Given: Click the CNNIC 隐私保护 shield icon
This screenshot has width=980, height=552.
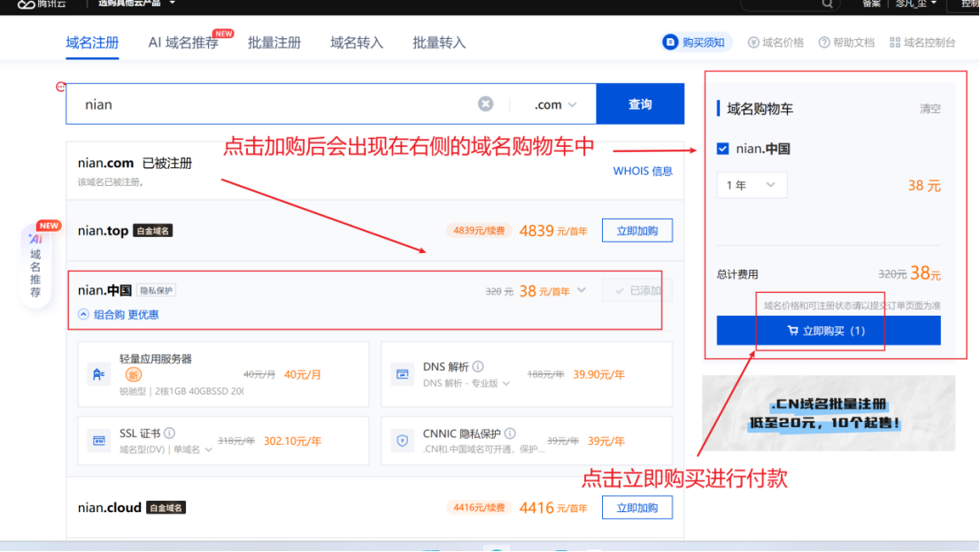Looking at the screenshot, I should 403,441.
